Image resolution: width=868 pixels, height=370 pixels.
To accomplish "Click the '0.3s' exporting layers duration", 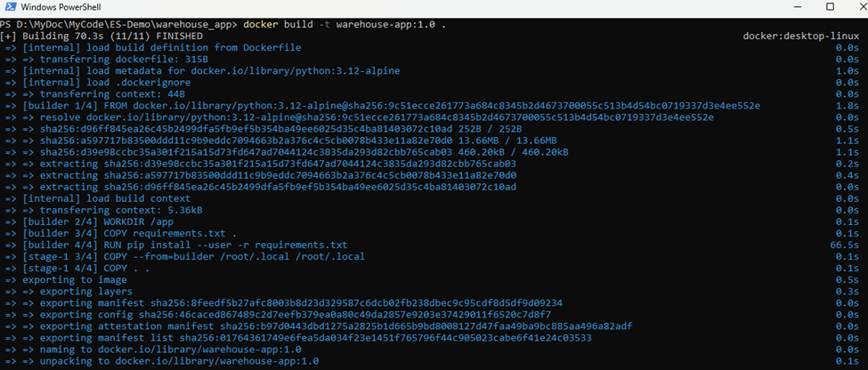I will [x=848, y=292].
